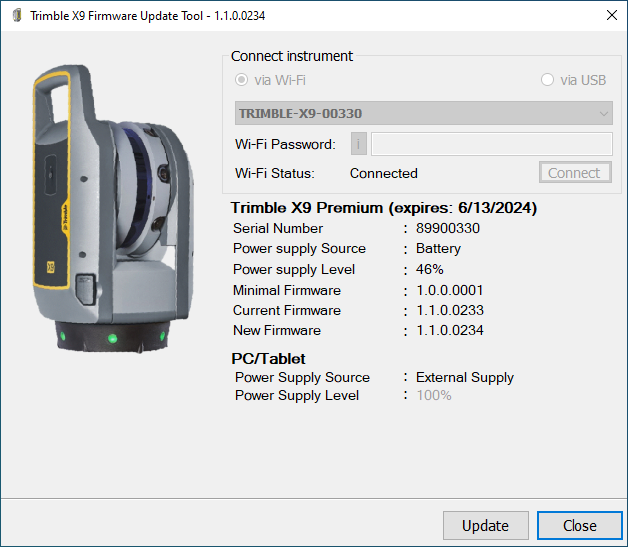This screenshot has width=628, height=547.
Task: Click into the Wi-Fi Password field
Action: (x=492, y=144)
